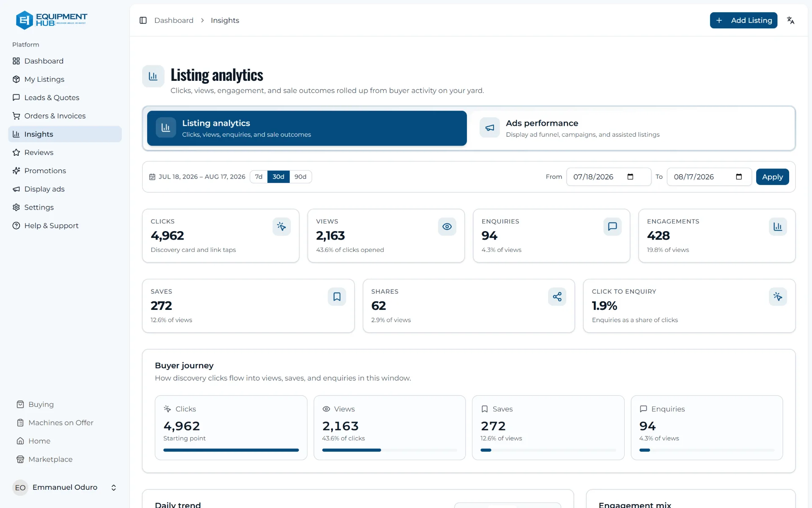Open Dashboard in the sidebar
Screen dimensions: 812x508
[x=65, y=61]
